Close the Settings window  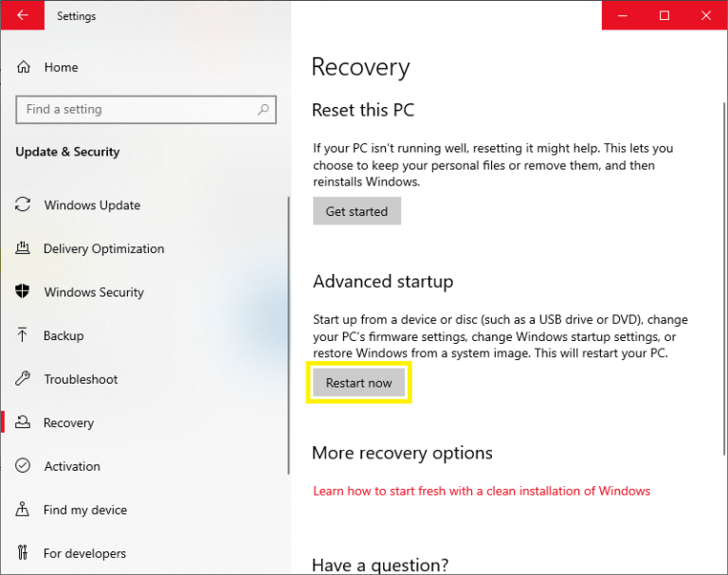pyautogui.click(x=705, y=15)
